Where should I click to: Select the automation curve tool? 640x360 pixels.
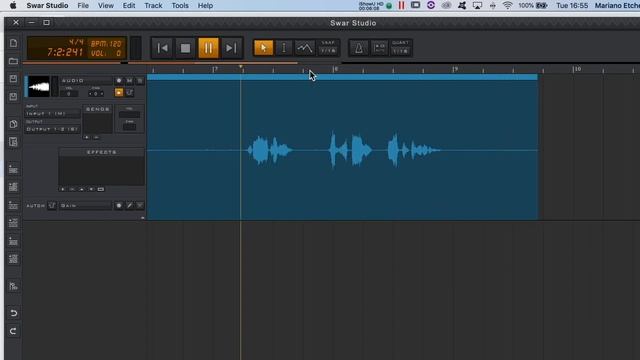click(304, 48)
